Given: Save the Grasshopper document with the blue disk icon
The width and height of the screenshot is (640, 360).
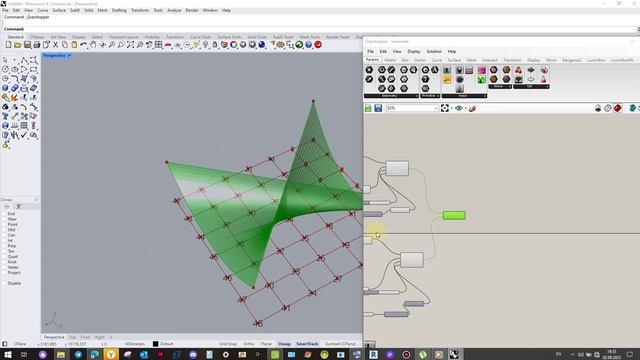Looking at the screenshot, I should 378,108.
